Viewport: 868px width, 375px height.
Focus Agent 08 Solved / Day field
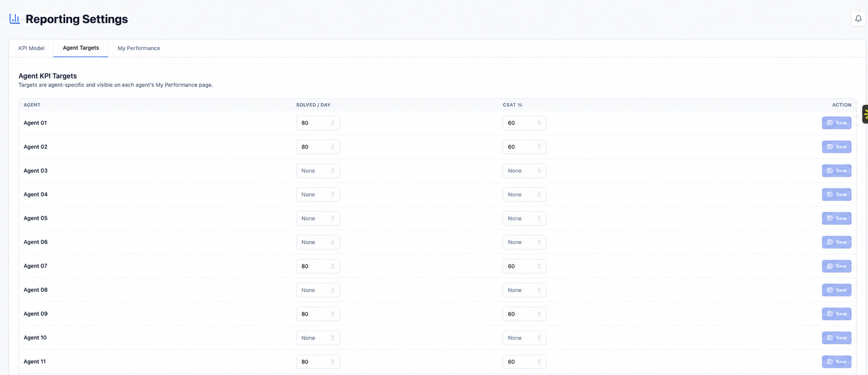tap(318, 290)
